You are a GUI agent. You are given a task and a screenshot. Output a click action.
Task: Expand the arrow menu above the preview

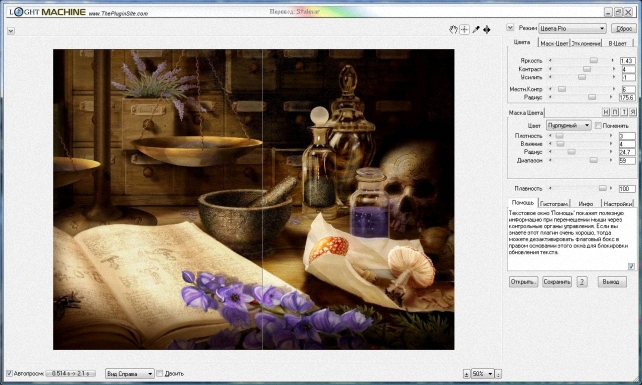11,31
